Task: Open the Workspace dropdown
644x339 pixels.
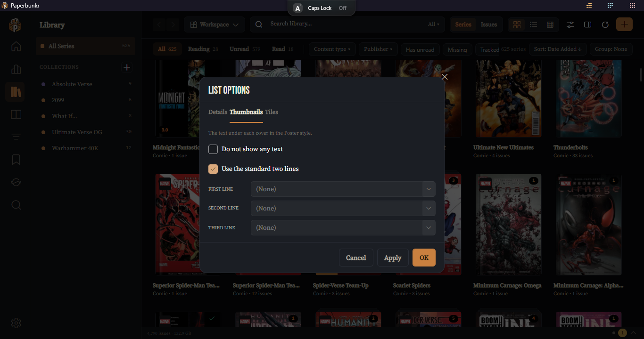Action: click(x=215, y=24)
